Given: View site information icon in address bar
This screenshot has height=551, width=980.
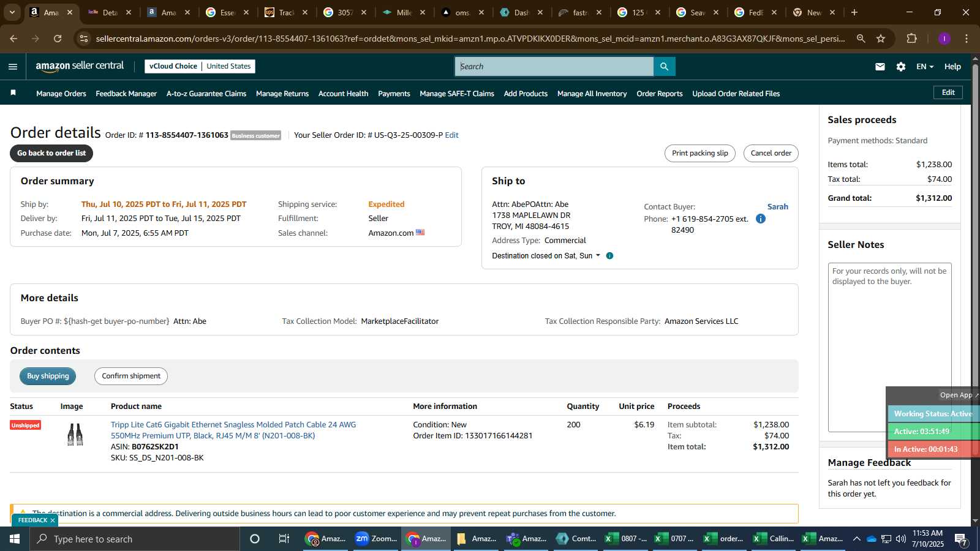Looking at the screenshot, I should click(x=85, y=39).
